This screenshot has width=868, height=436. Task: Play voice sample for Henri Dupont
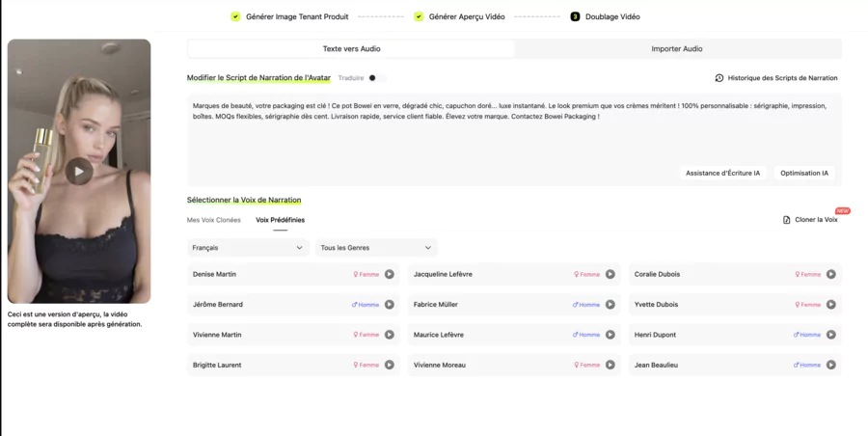point(831,335)
